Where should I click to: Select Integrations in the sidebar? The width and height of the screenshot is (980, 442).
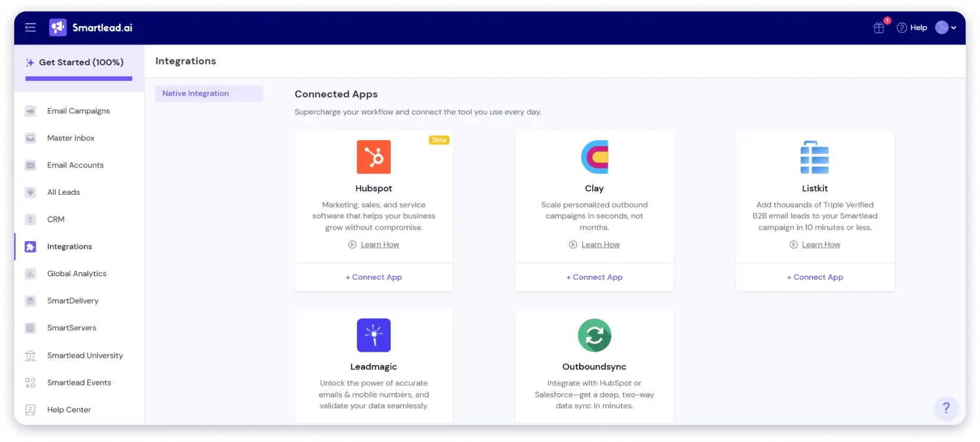70,247
